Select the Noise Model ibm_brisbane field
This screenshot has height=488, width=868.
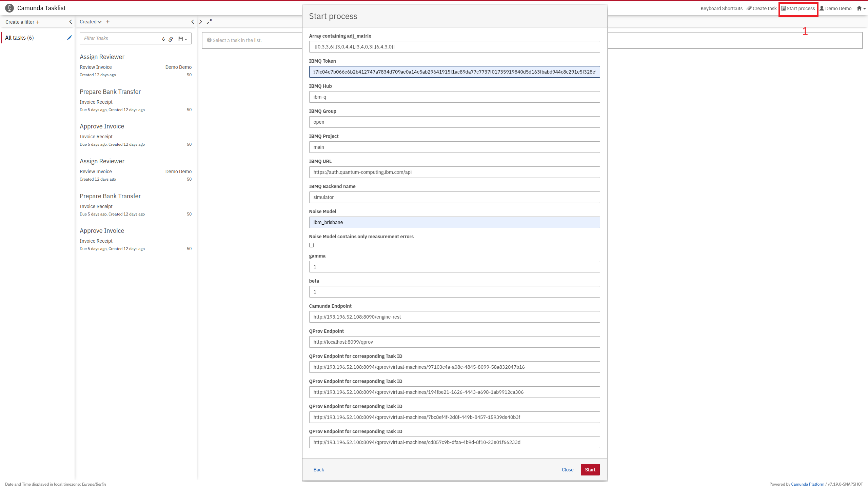[454, 222]
